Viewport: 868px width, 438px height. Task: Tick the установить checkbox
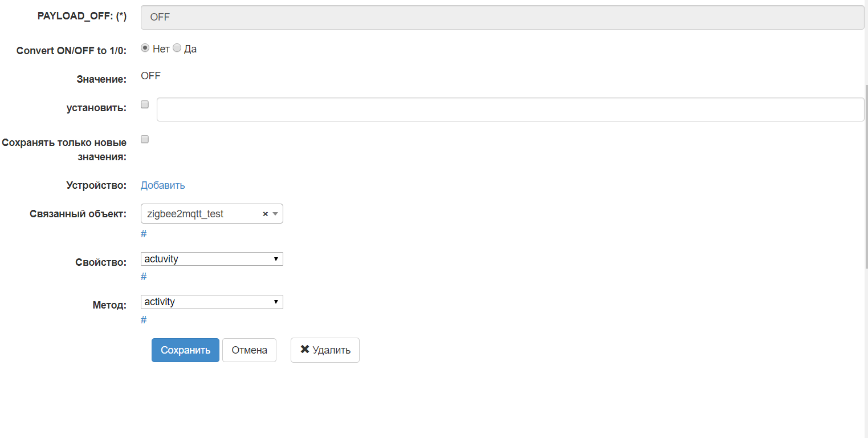[145, 104]
